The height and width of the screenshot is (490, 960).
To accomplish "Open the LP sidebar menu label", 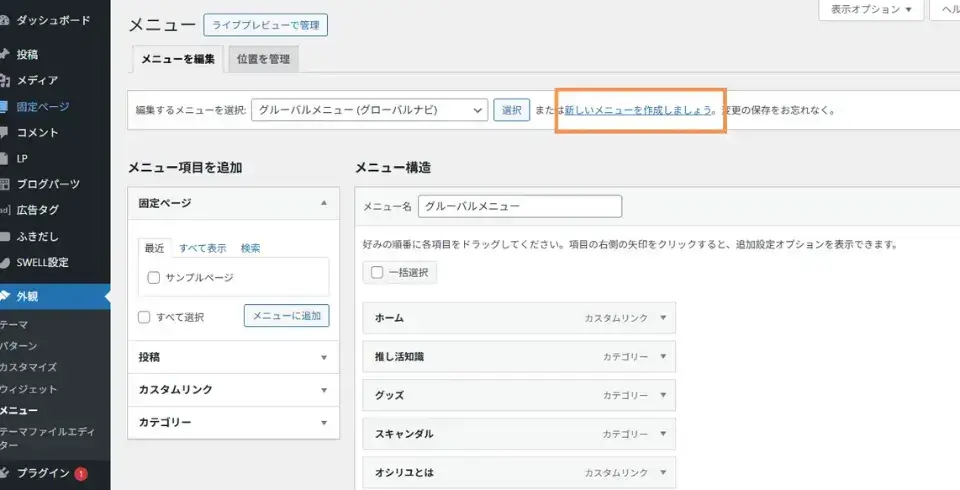I will pos(22,159).
